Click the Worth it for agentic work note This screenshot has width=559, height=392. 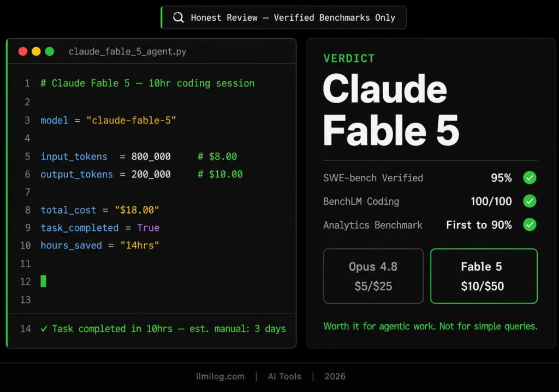click(x=430, y=326)
